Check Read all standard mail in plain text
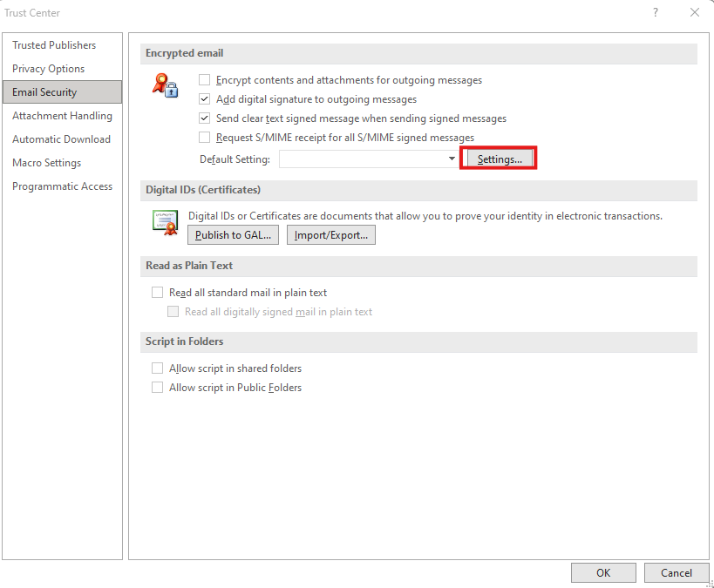 point(158,293)
